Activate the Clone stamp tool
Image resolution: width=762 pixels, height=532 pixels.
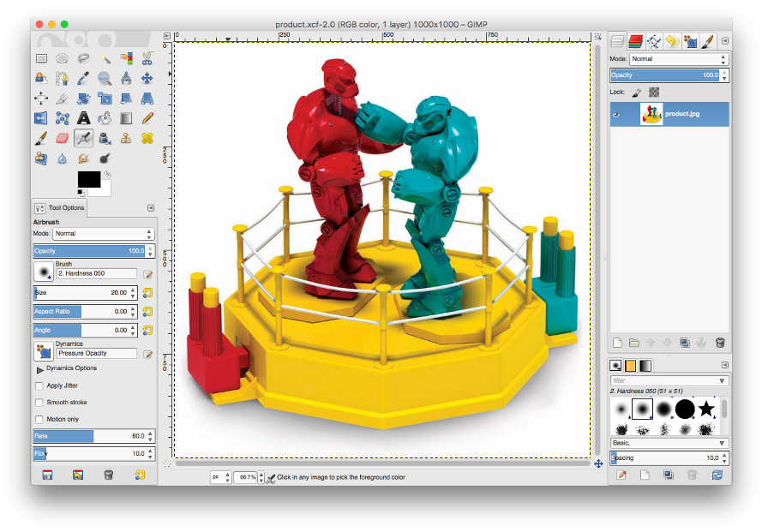tap(125, 137)
